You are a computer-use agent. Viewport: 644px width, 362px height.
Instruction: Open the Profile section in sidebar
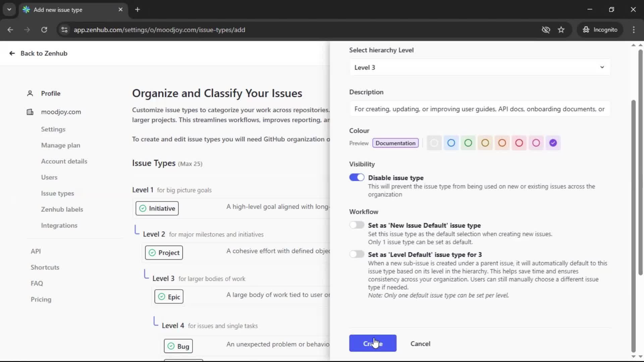pyautogui.click(x=51, y=93)
